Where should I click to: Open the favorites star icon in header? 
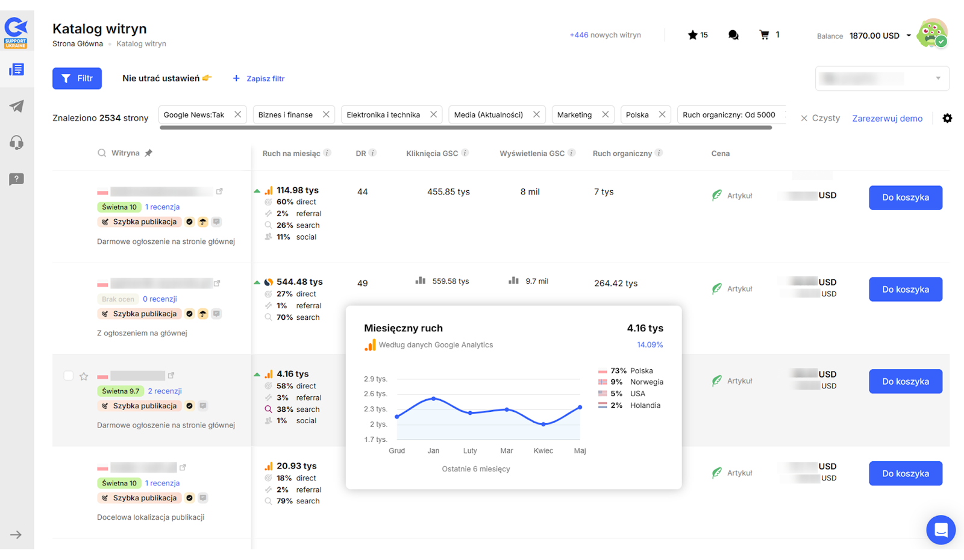click(x=692, y=35)
